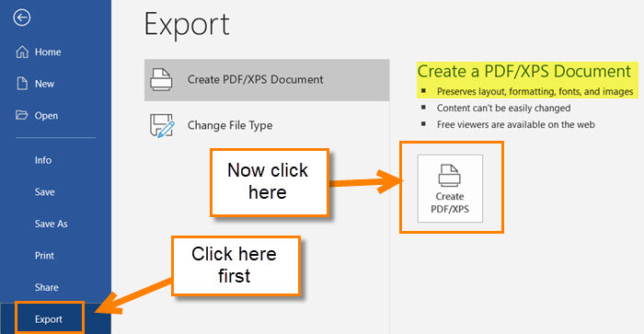
Task: Click the back arrow circle icon
Action: (x=21, y=17)
